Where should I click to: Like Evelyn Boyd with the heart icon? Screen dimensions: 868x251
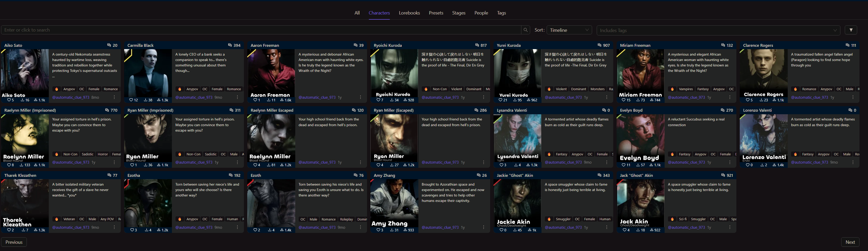point(623,165)
